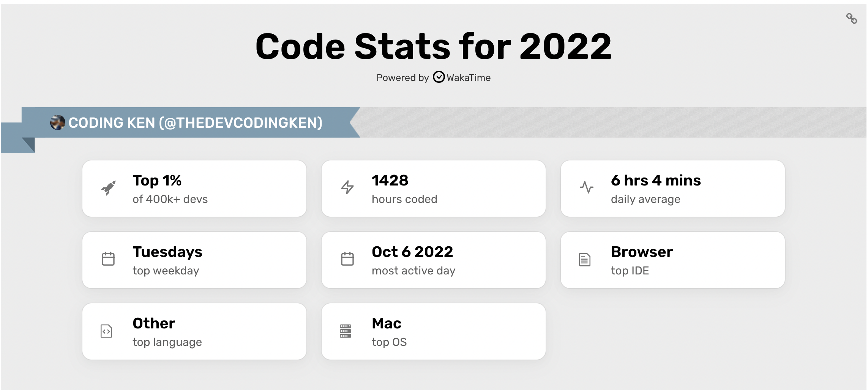The width and height of the screenshot is (868, 390).
Task: Click the lightning bolt icon beside 1428 hours
Action: (x=348, y=188)
